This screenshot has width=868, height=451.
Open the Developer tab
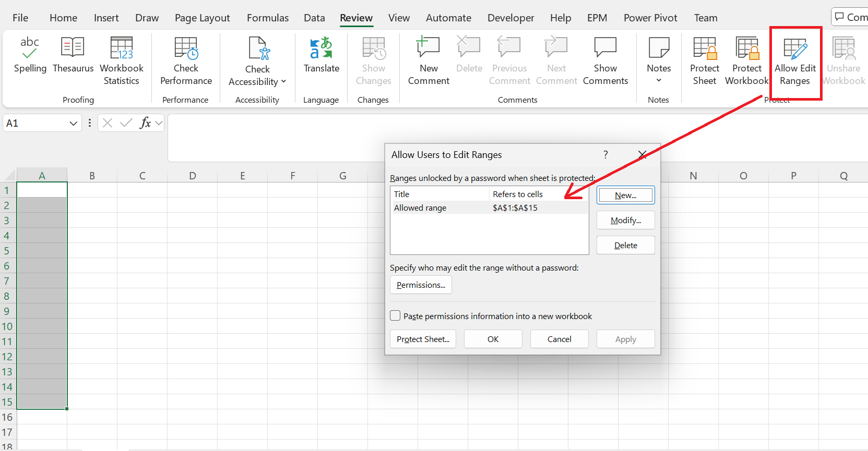[x=511, y=18]
